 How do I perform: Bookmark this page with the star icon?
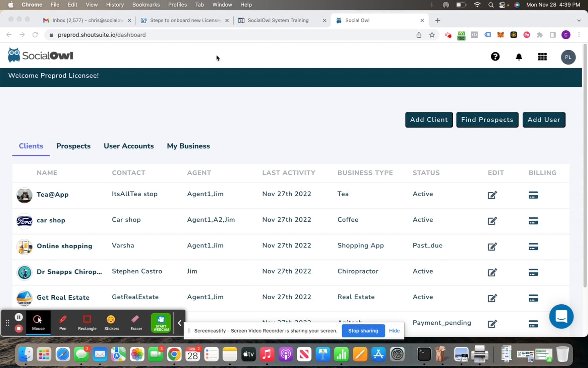(432, 35)
